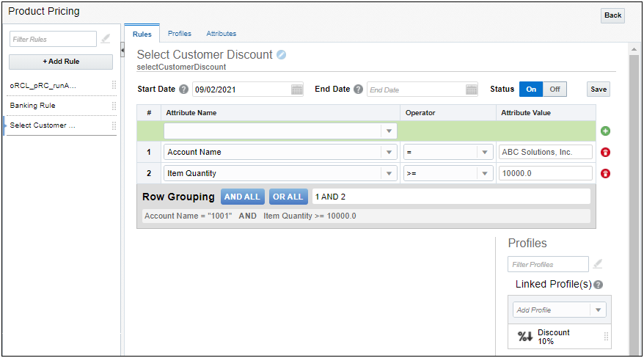Viewport: 644px width, 358px height.
Task: Click the Start Date field 09/02/2021
Action: tap(241, 89)
